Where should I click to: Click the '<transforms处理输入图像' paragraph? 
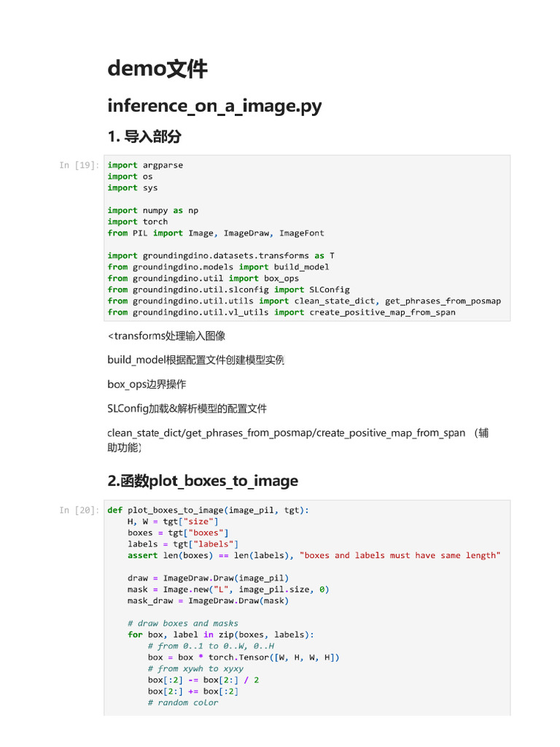click(166, 336)
